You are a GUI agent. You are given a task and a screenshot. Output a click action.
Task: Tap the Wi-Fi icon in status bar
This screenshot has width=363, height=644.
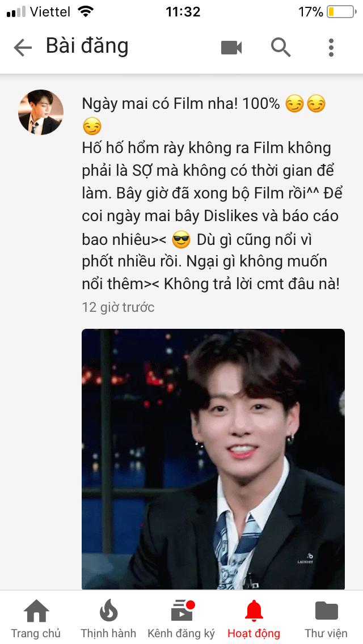tap(86, 11)
